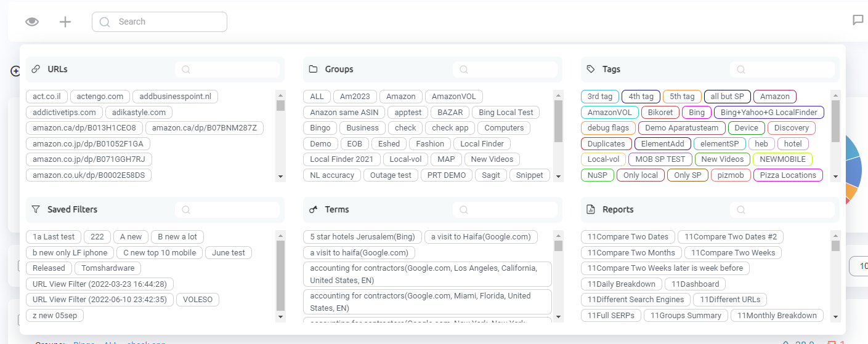Screen dimensions: 868x344
Task: Choose the green NuSP tag
Action: (x=598, y=175)
